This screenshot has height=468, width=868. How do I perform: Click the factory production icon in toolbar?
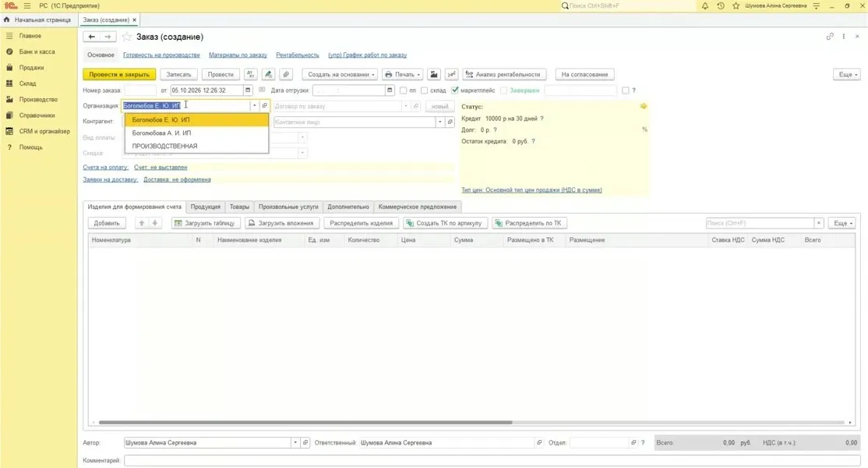(x=434, y=74)
